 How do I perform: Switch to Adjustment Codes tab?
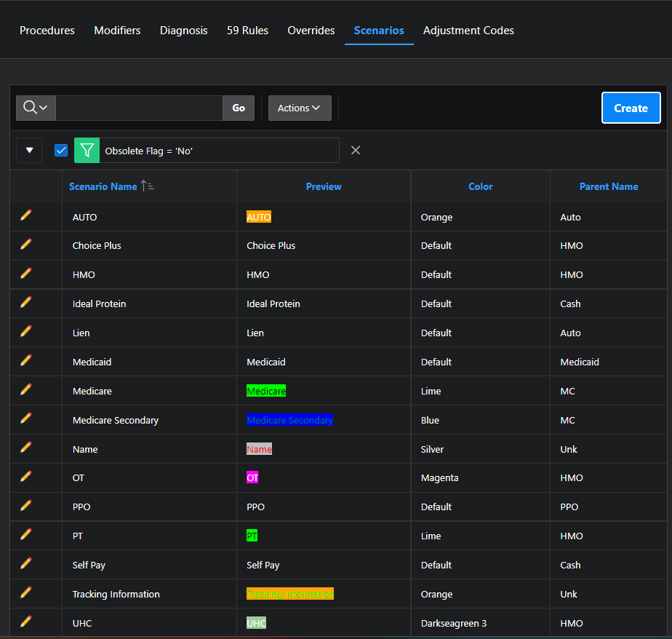click(x=468, y=31)
